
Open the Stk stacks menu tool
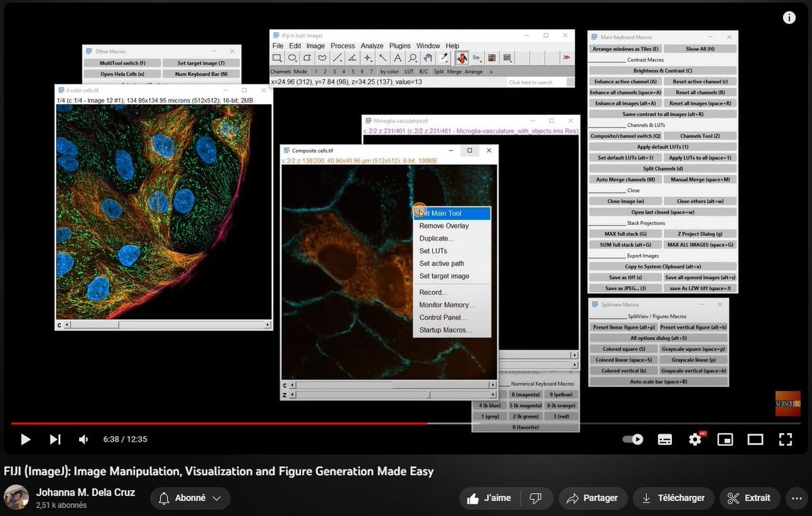tap(476, 58)
